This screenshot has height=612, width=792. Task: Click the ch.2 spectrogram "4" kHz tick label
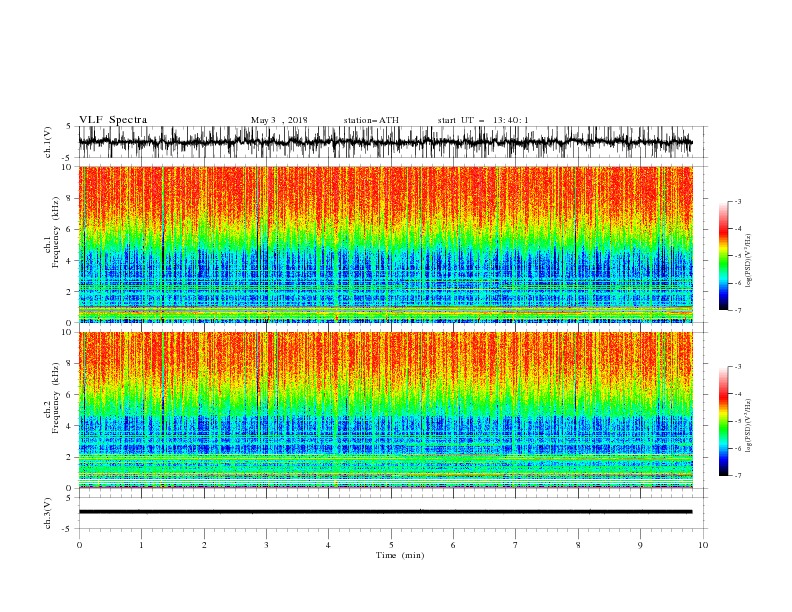click(70, 426)
